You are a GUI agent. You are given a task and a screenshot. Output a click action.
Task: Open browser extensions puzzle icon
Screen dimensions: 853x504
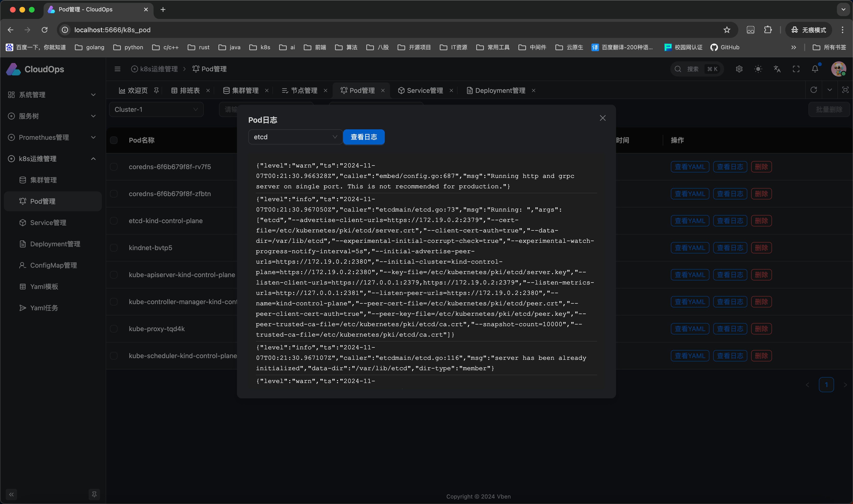click(x=768, y=30)
